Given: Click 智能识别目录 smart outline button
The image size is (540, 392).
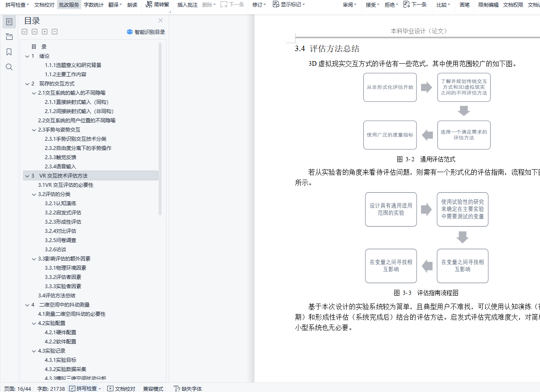Looking at the screenshot, I should pyautogui.click(x=146, y=32).
